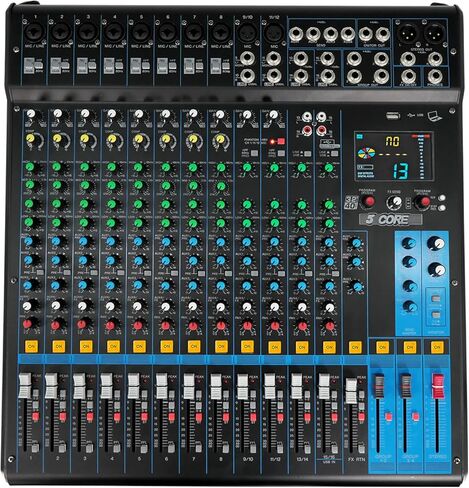Screen dimensions: 469x488
Task: Toggle channel 4 ON button
Action: 113,347
